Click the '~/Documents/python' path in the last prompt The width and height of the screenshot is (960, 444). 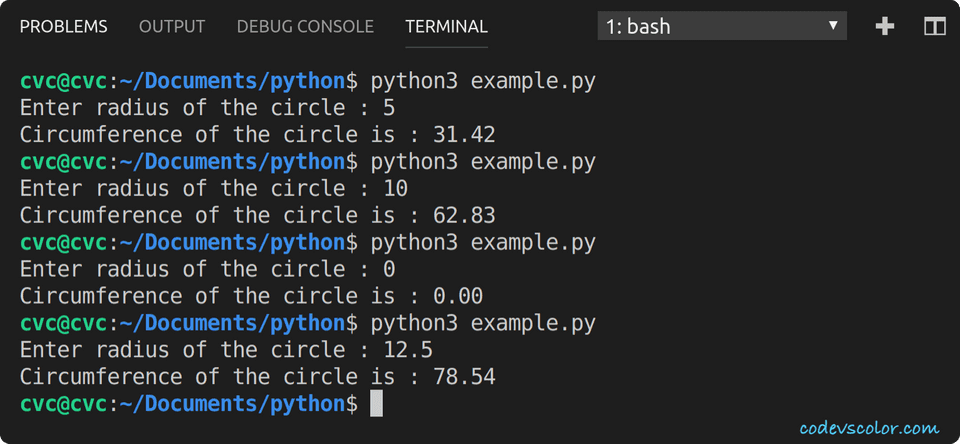pyautogui.click(x=238, y=404)
